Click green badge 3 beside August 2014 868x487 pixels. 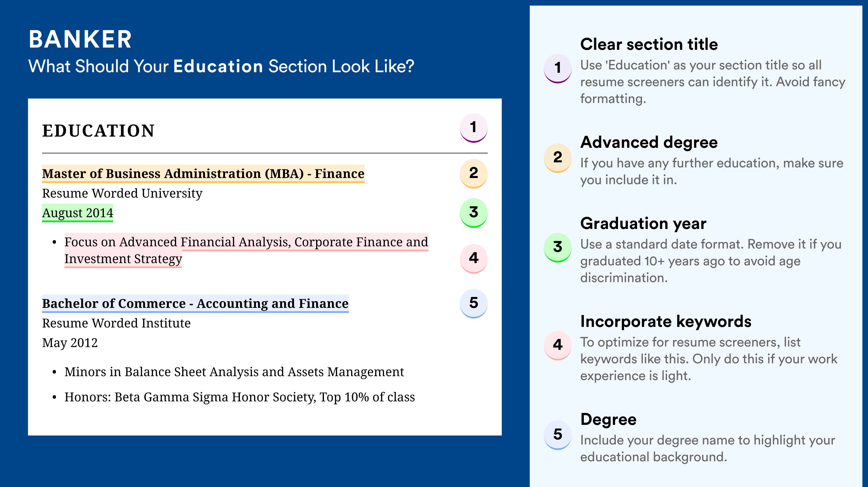[x=473, y=213]
